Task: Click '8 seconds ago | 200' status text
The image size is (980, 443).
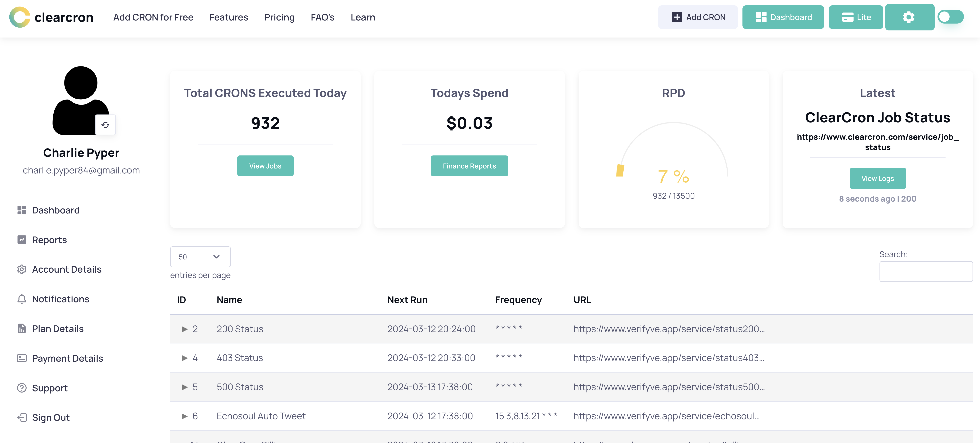Action: coord(877,199)
